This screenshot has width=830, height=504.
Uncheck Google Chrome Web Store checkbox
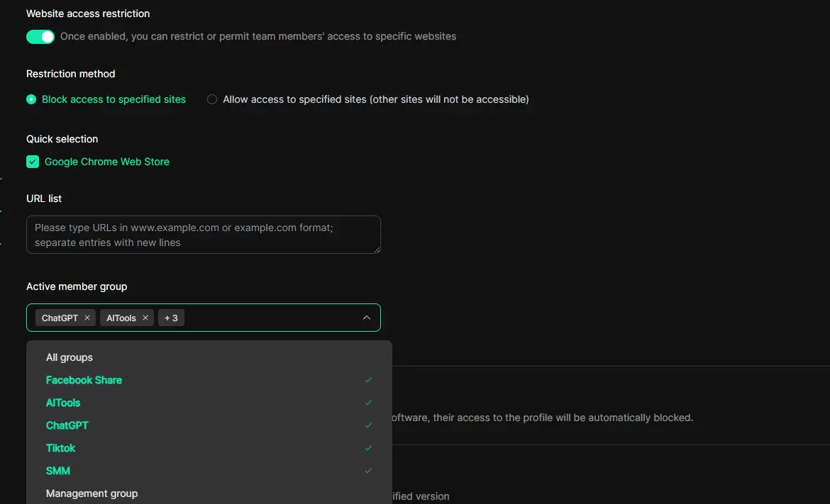(x=33, y=162)
